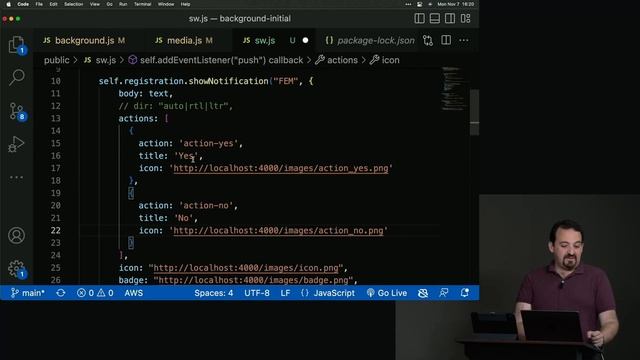Click Copilot status icon in status bar

pyautogui.click(x=423, y=293)
